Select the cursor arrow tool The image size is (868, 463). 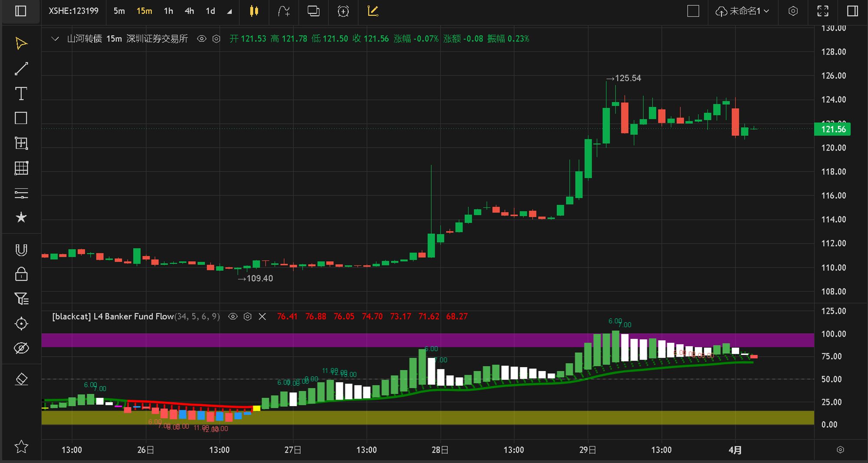click(21, 43)
